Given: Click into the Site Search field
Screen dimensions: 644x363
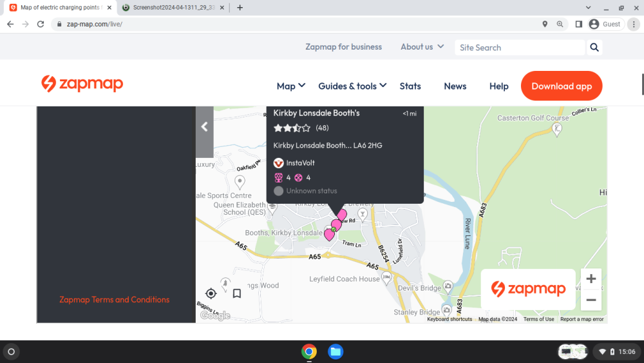Looking at the screenshot, I should point(520,48).
